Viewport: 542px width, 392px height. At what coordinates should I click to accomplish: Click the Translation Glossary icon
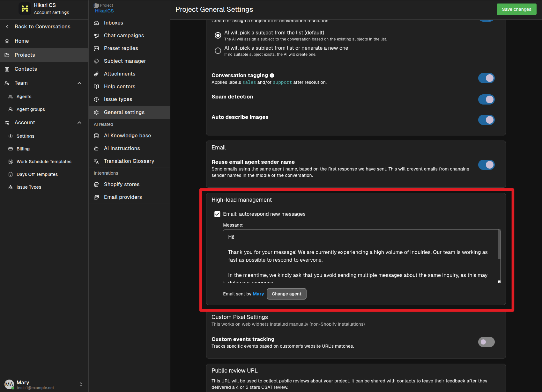[x=96, y=161]
